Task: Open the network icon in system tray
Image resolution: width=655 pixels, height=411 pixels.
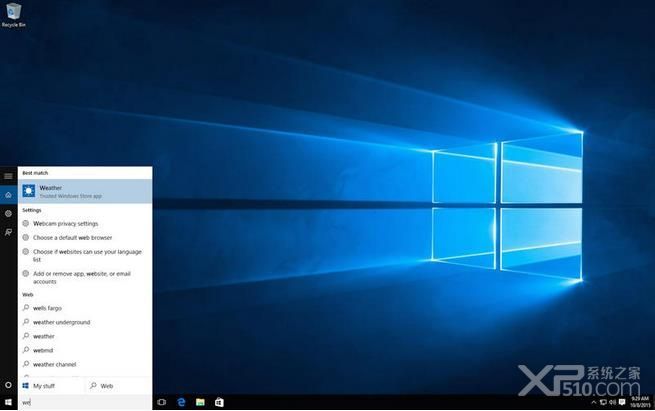Action: (603, 402)
